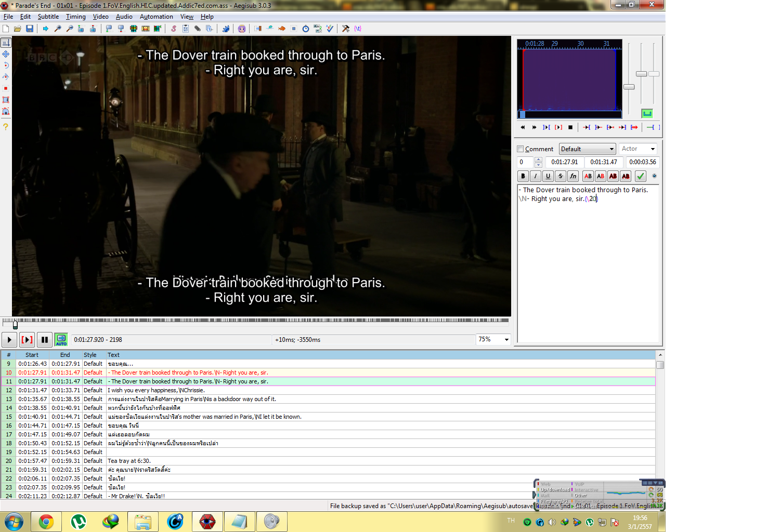Open the Shift Times icon
The width and height of the screenshot is (780, 532).
click(258, 29)
